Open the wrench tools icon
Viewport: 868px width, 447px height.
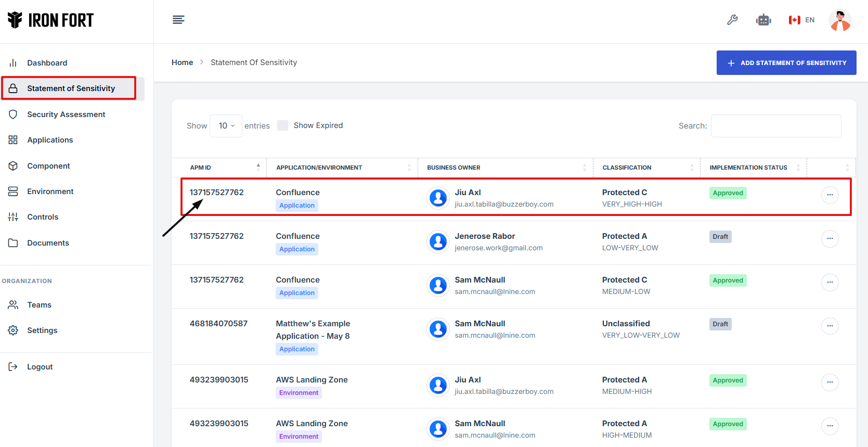(x=732, y=20)
